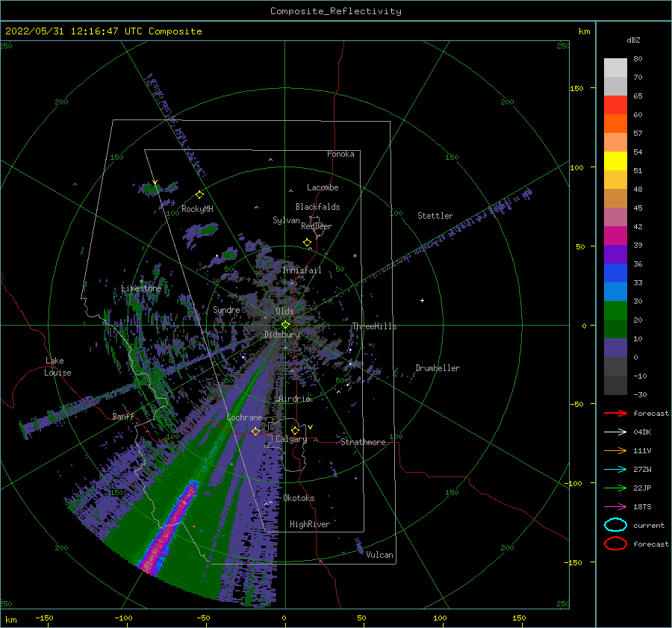Click the Innisfail city label

point(302,270)
